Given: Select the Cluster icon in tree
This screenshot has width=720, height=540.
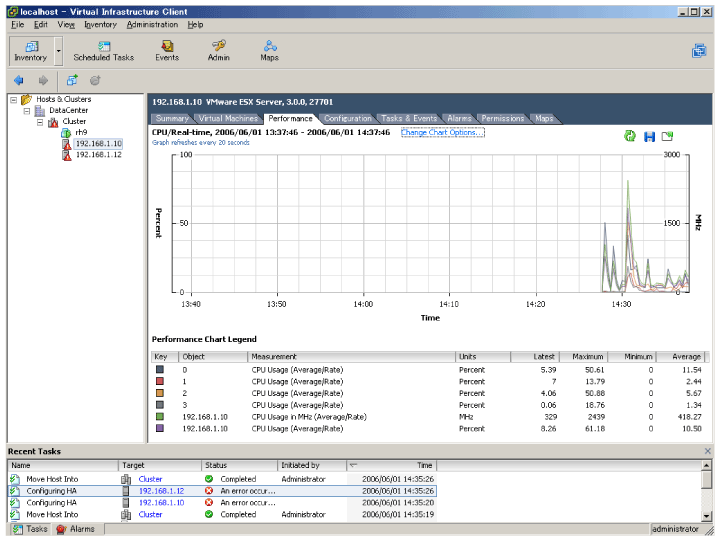Looking at the screenshot, I should pyautogui.click(x=53, y=122).
